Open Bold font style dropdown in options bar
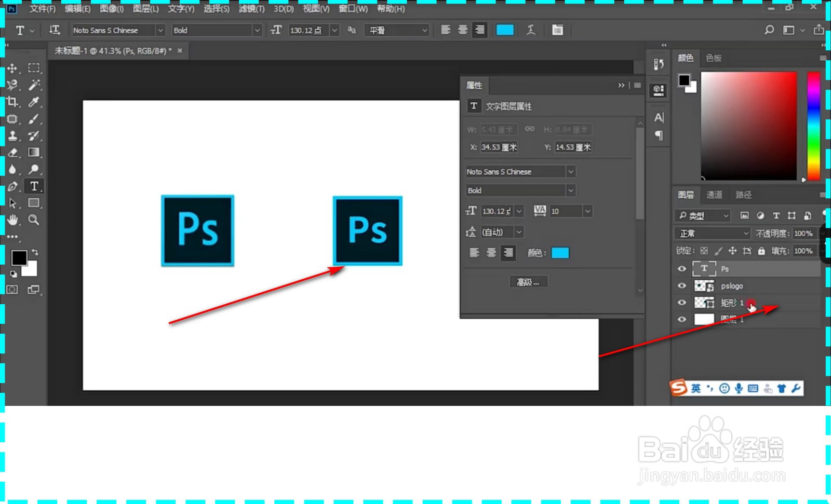This screenshot has width=831, height=504. tap(257, 31)
